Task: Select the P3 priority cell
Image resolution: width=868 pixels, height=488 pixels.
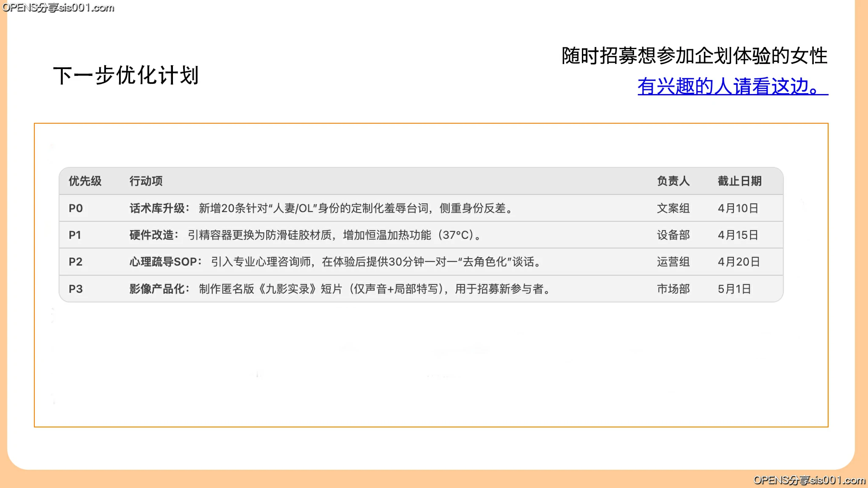Action: coord(75,289)
